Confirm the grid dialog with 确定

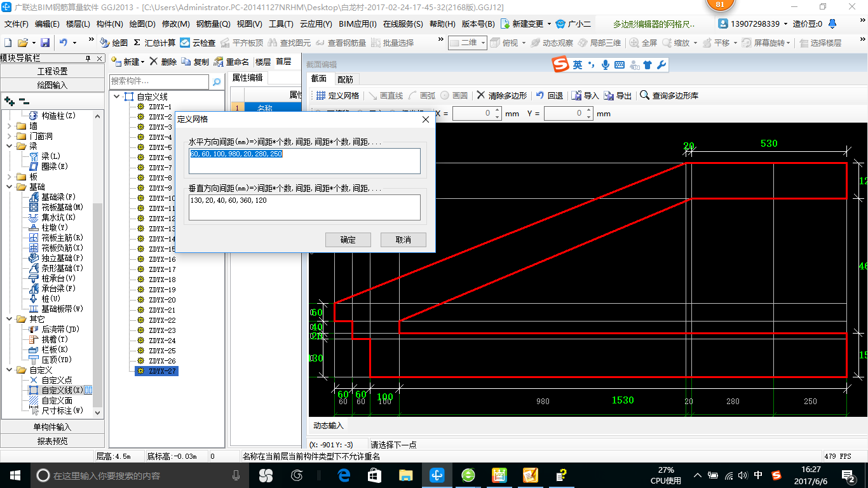(x=348, y=240)
